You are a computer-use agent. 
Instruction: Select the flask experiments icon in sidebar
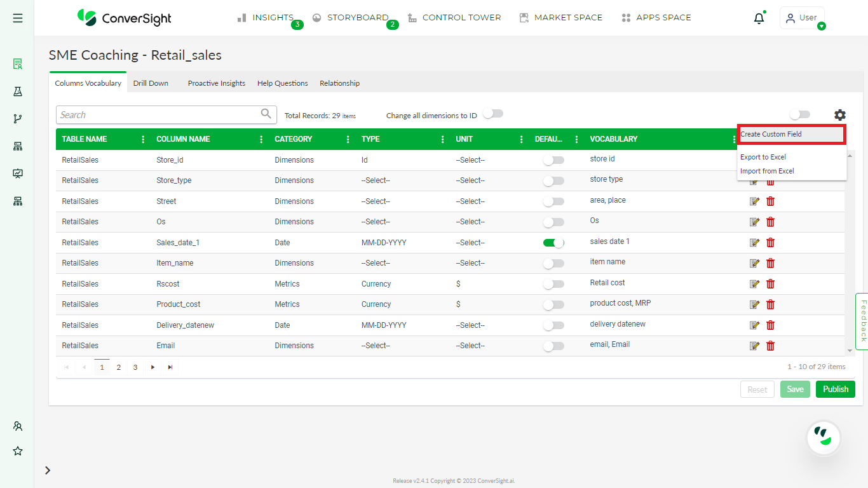tap(17, 91)
